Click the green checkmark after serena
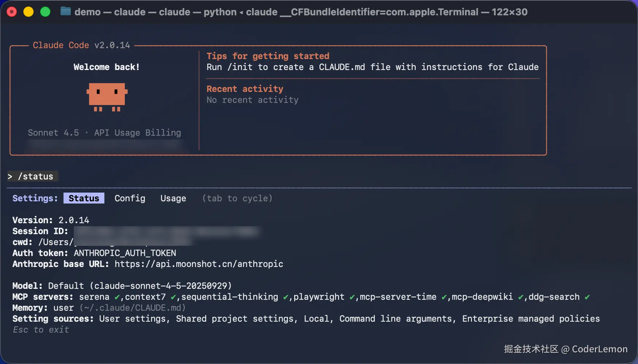The width and height of the screenshot is (638, 364). 117,297
